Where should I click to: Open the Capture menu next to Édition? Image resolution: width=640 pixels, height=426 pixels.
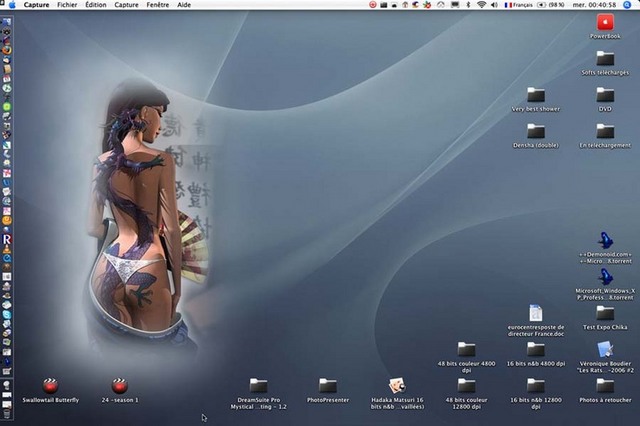click(126, 5)
